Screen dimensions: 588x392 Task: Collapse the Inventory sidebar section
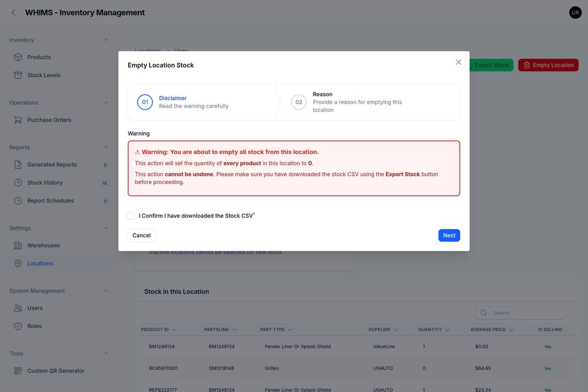(x=106, y=40)
